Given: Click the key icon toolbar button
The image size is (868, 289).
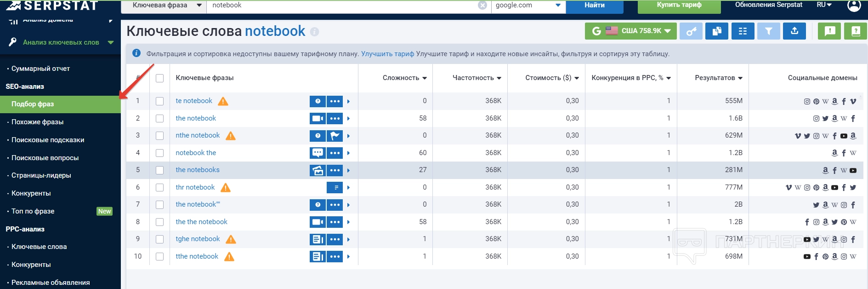Looking at the screenshot, I should tap(691, 31).
